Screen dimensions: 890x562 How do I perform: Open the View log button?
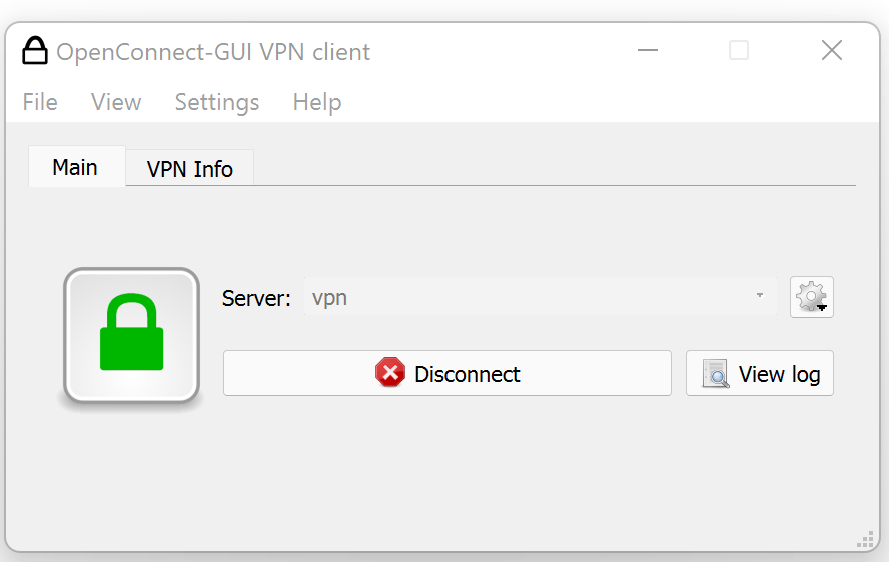click(x=760, y=374)
